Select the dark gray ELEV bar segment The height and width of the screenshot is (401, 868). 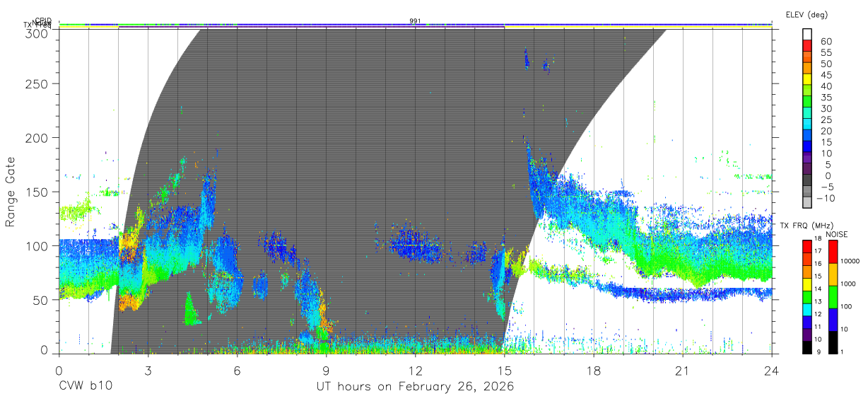tap(808, 181)
